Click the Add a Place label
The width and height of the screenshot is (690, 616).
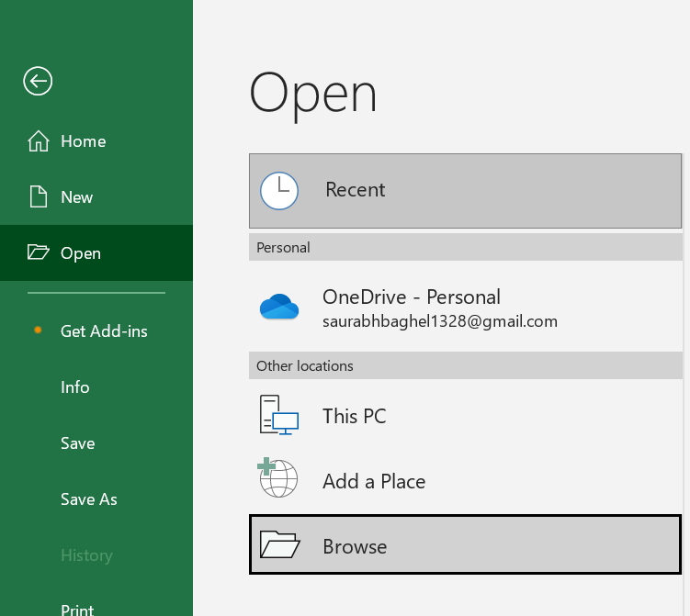(374, 481)
